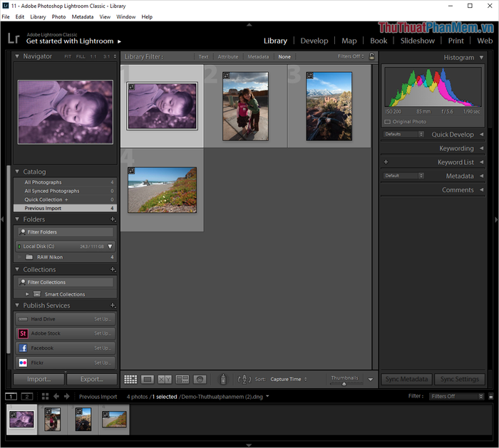Click Sync Metadata button

point(406,379)
